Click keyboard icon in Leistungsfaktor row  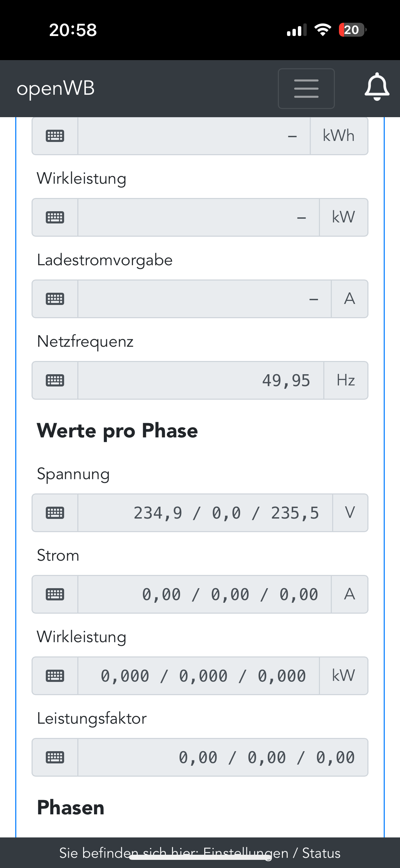pos(55,757)
